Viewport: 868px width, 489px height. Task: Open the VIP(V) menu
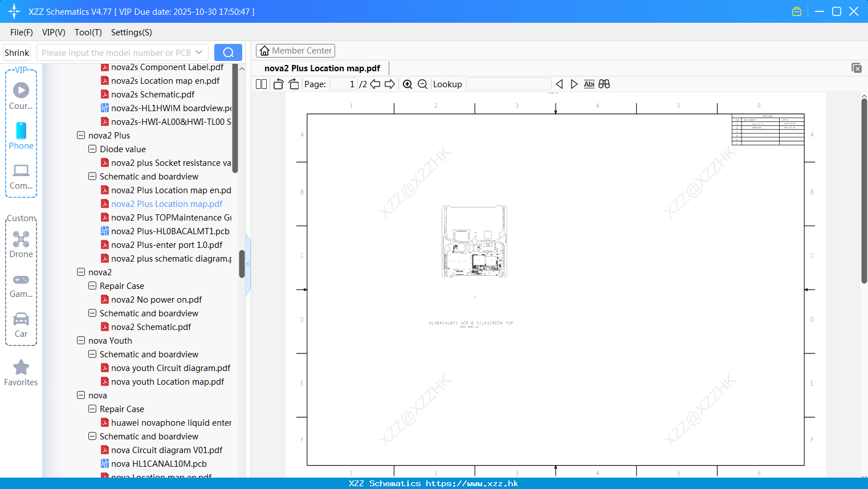pyautogui.click(x=54, y=32)
